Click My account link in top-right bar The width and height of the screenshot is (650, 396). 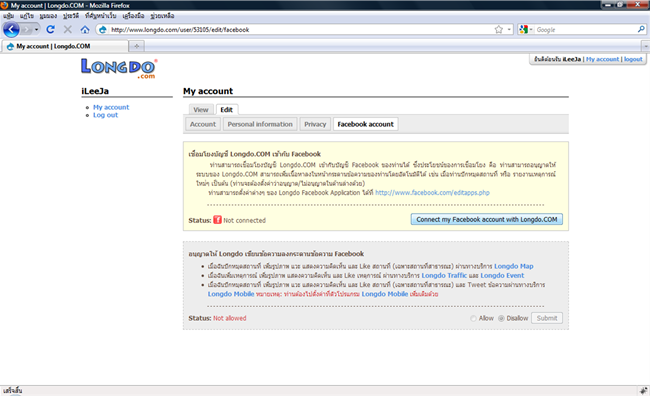[602, 59]
